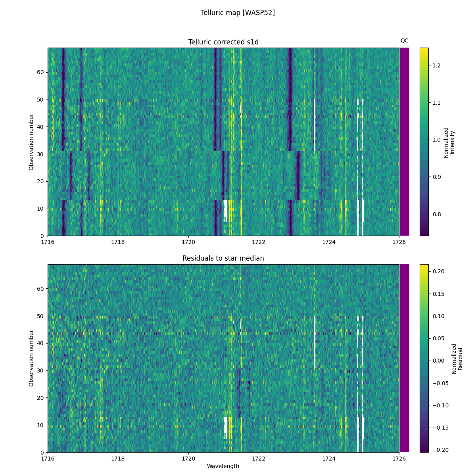Click the 1718 tick label under top plot

click(x=118, y=242)
